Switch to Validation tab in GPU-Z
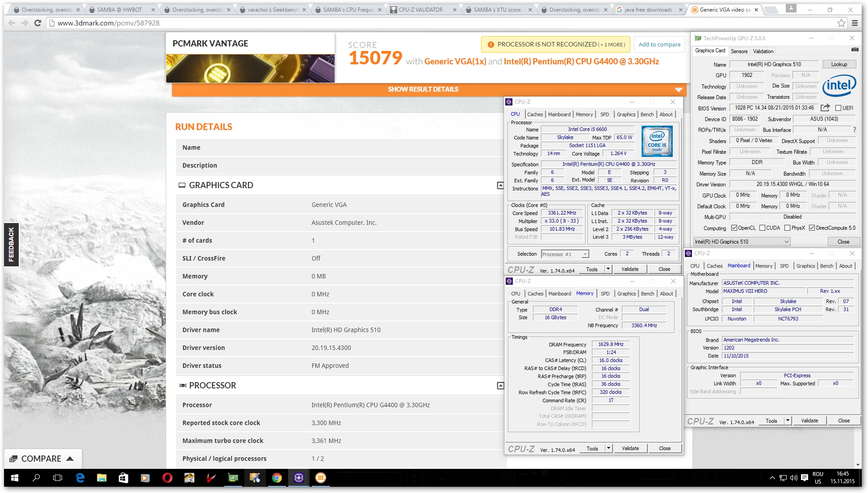868x493 pixels. [763, 51]
